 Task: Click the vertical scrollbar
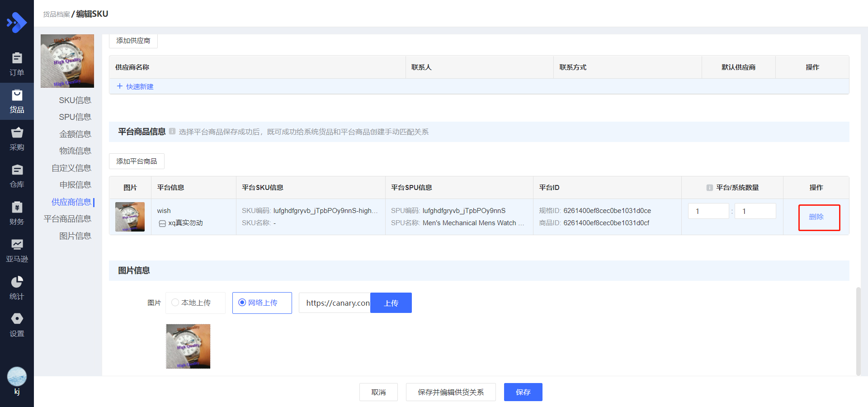coord(859,331)
